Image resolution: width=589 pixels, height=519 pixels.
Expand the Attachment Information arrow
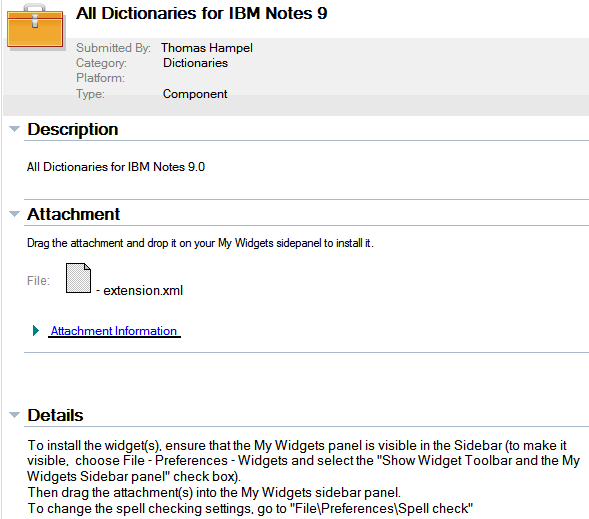coord(36,330)
